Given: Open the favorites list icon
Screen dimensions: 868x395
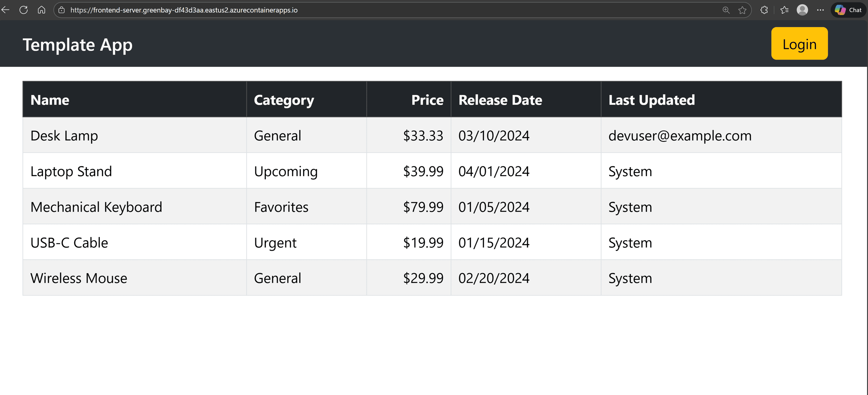Looking at the screenshot, I should click(784, 10).
